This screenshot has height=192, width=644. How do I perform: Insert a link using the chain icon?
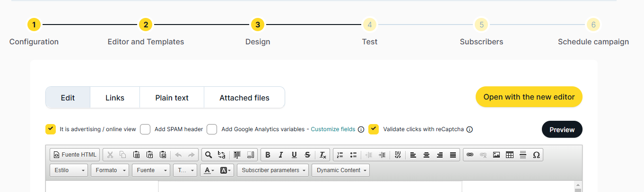[470, 155]
